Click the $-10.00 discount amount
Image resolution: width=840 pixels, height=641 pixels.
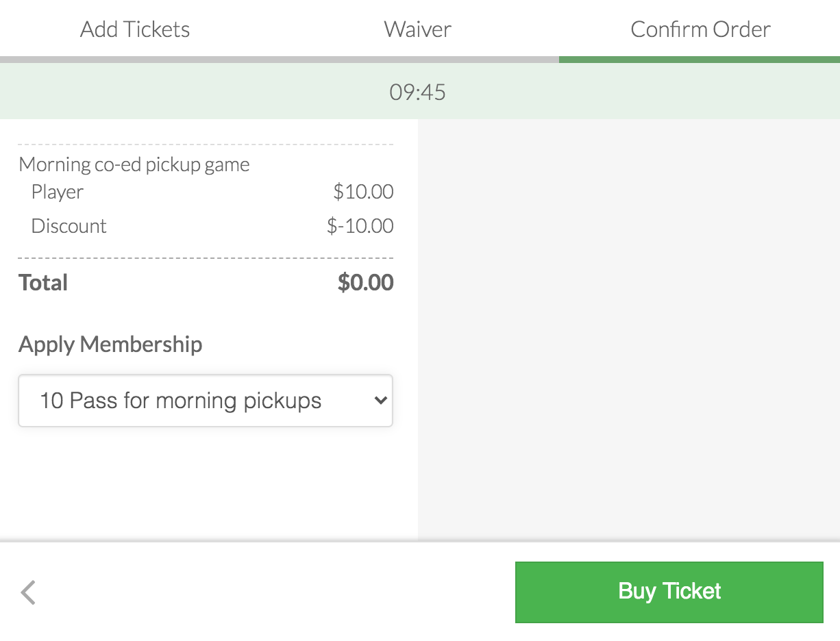360,226
